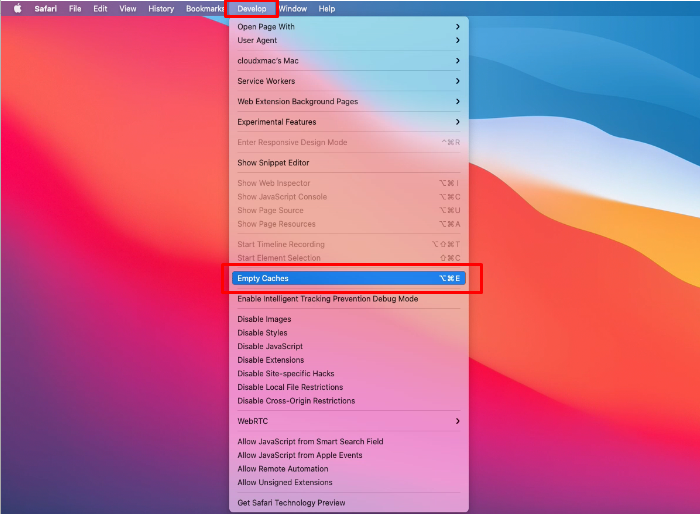Expand the User Agent submenu
The height and width of the screenshot is (514, 700).
point(349,40)
